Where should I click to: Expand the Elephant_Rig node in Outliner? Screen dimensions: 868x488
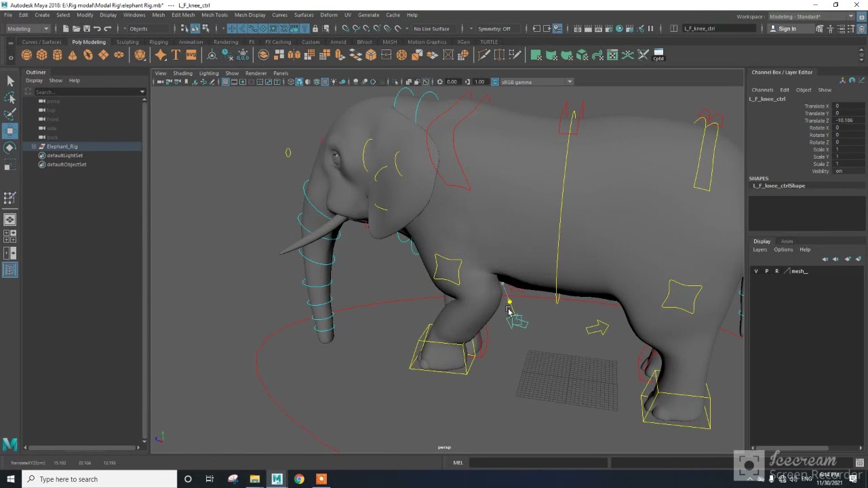click(34, 146)
